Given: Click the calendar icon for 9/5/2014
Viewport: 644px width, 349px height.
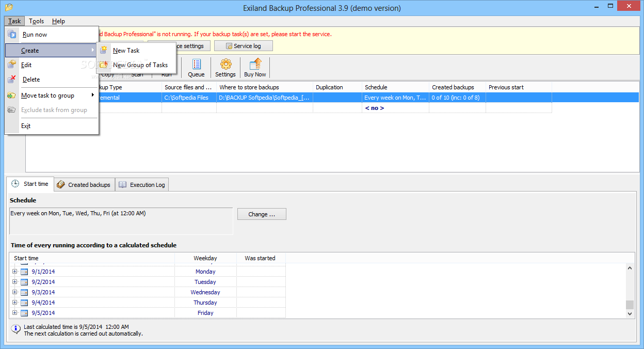Looking at the screenshot, I should pos(24,313).
